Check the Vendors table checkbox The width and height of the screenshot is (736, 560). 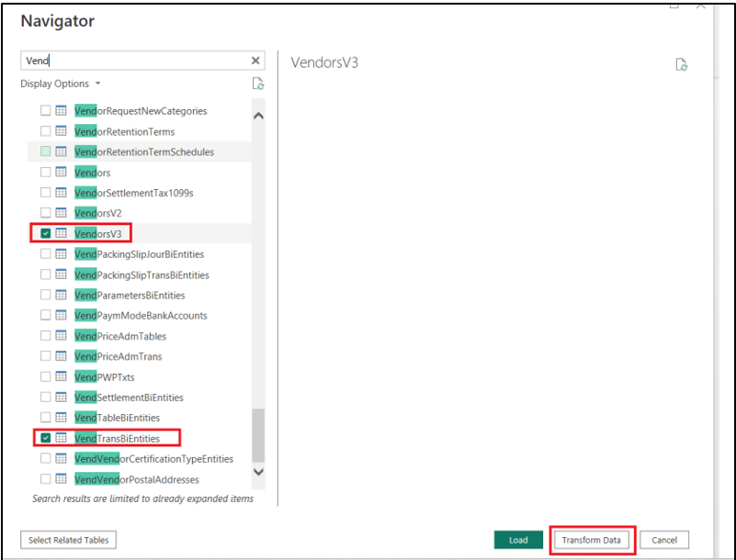pyautogui.click(x=45, y=173)
